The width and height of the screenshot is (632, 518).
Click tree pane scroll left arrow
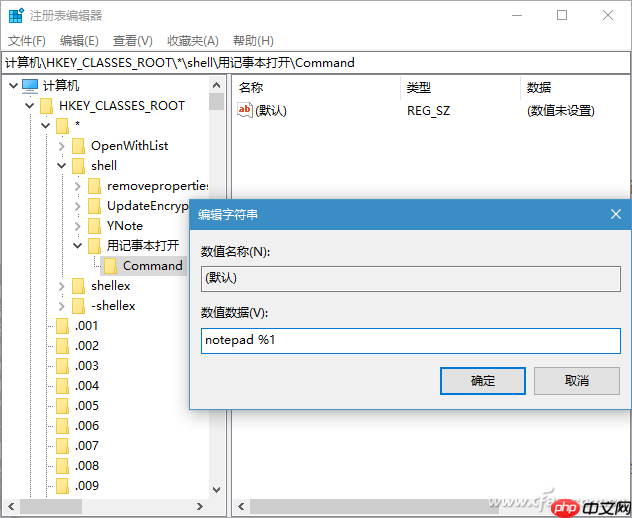click(11, 506)
